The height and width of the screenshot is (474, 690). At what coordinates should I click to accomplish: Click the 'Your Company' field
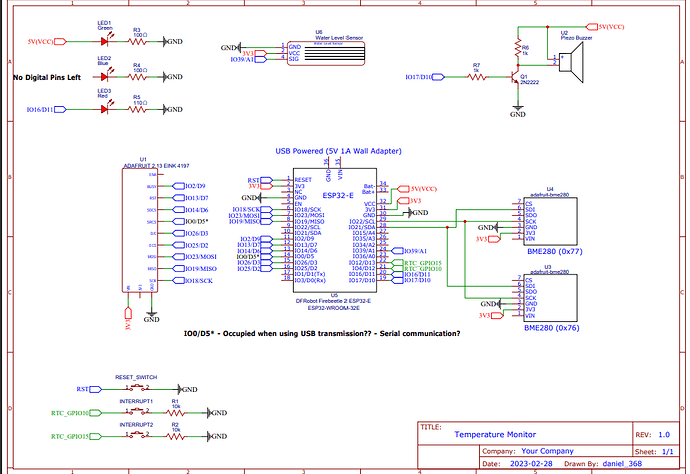click(547, 451)
